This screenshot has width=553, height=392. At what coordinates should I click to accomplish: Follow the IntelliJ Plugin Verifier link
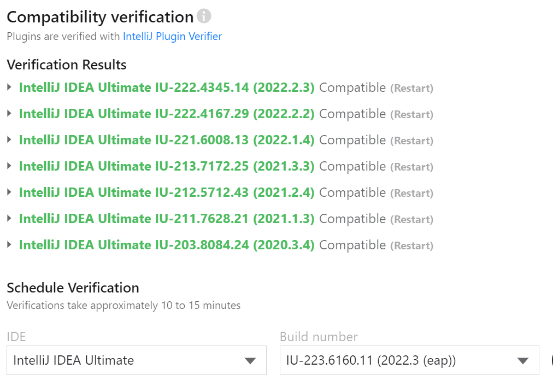point(172,36)
